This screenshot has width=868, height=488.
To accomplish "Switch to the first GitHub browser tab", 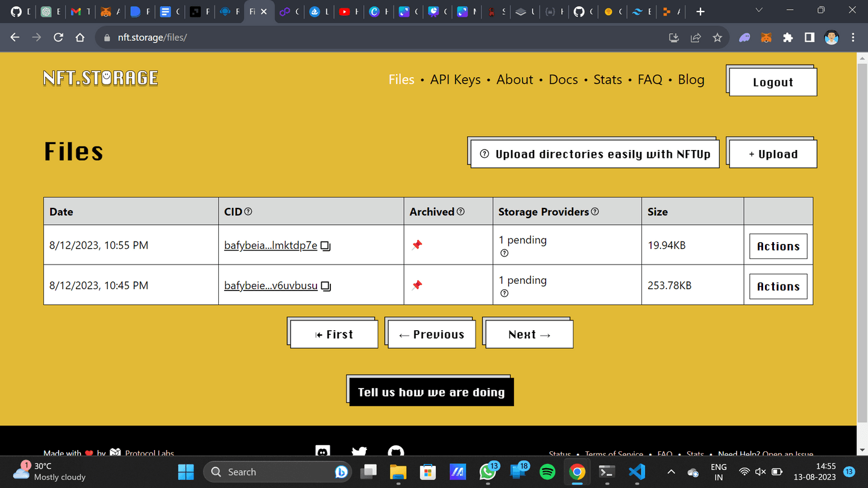I will click(20, 11).
